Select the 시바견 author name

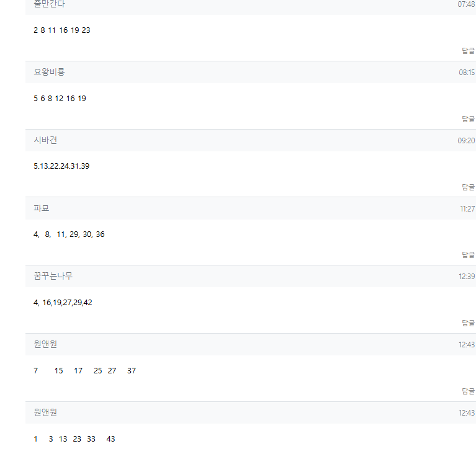pos(45,140)
